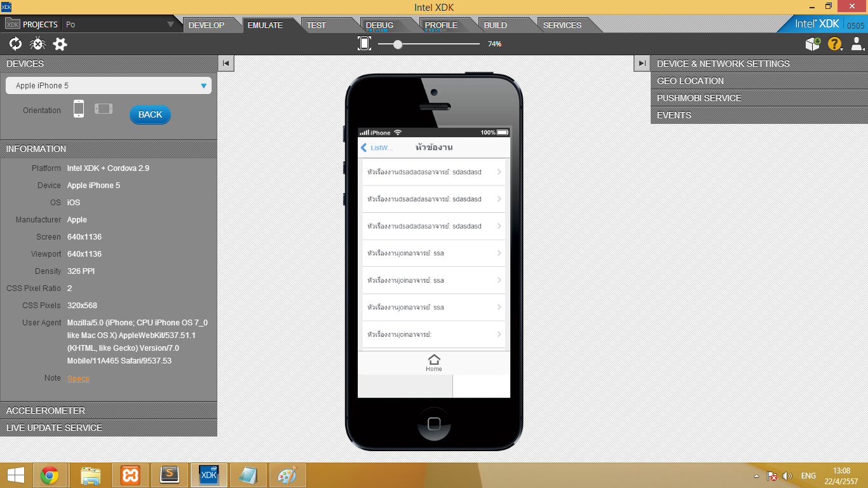Collapse the right panel arrow

(642, 63)
